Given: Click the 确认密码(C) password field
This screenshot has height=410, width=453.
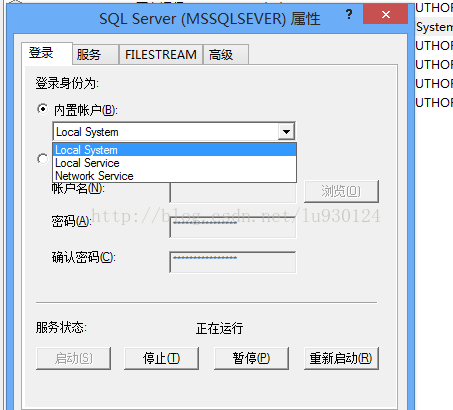Looking at the screenshot, I should tap(233, 262).
